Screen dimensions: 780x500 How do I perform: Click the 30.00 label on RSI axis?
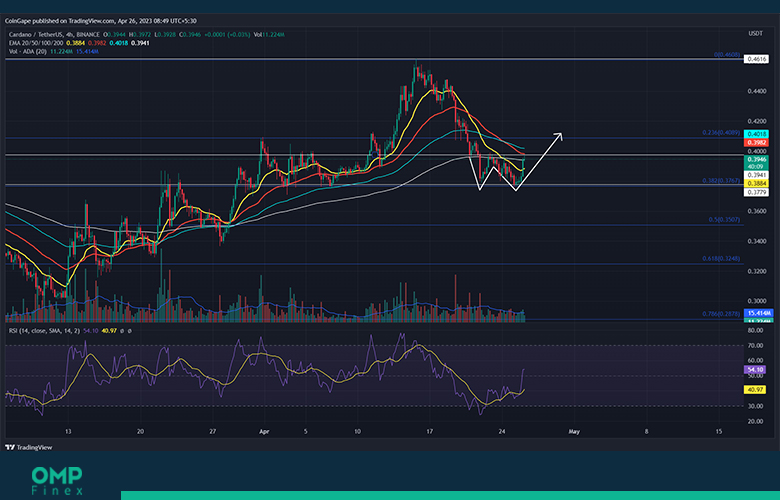[755, 406]
